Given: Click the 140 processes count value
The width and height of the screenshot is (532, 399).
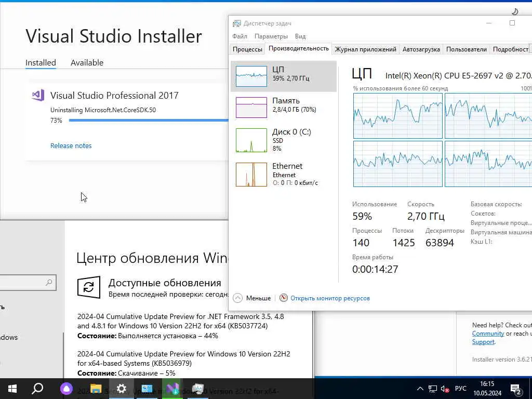Looking at the screenshot, I should coord(361,243).
